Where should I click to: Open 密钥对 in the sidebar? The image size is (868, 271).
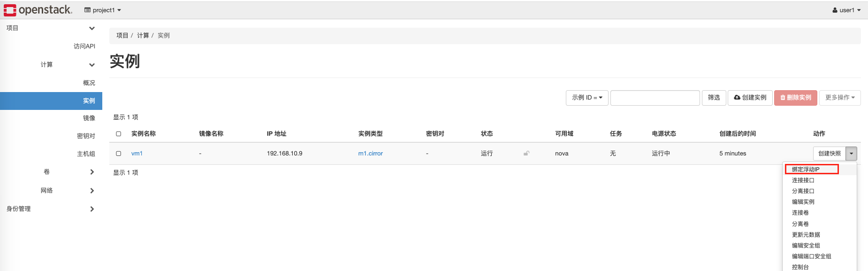pyautogui.click(x=86, y=136)
